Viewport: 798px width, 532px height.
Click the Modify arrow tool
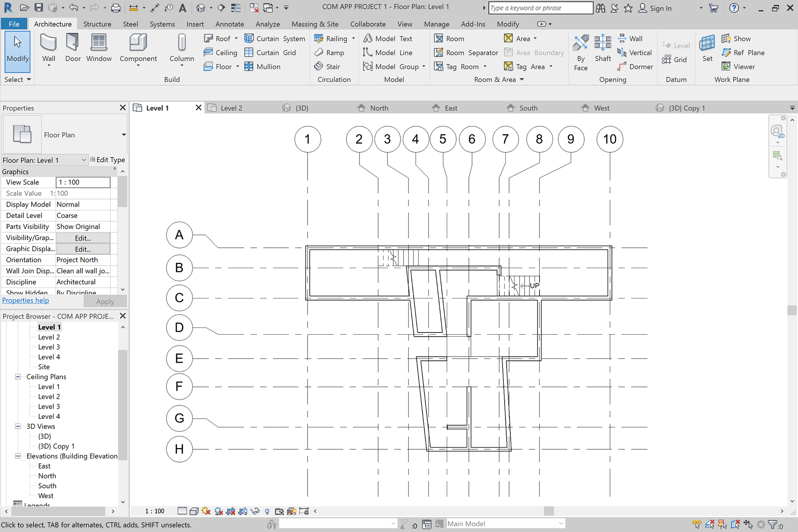pos(17,52)
